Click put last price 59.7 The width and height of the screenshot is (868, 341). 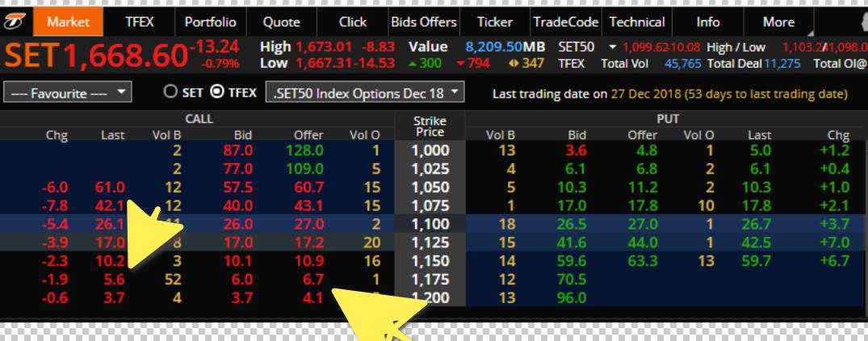[x=757, y=261]
